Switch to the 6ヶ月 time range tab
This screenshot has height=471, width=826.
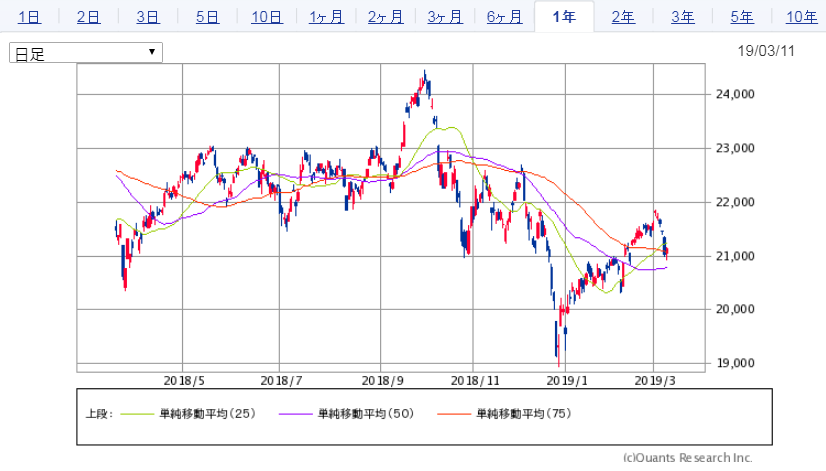505,17
